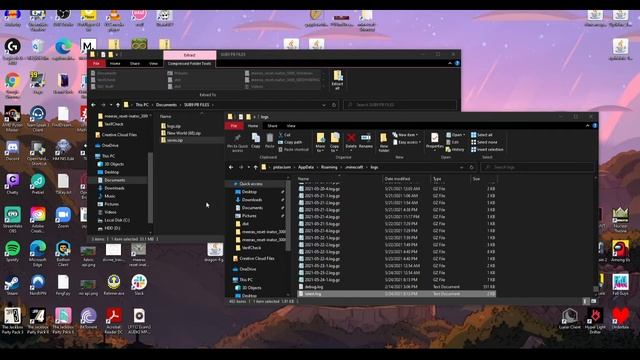The image size is (640, 360).
Task: Switch logs window to large icons view toggle
Action: coord(593,301)
